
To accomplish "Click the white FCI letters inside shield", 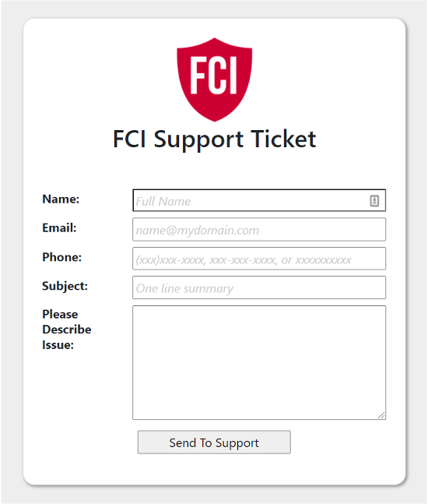I will (213, 76).
